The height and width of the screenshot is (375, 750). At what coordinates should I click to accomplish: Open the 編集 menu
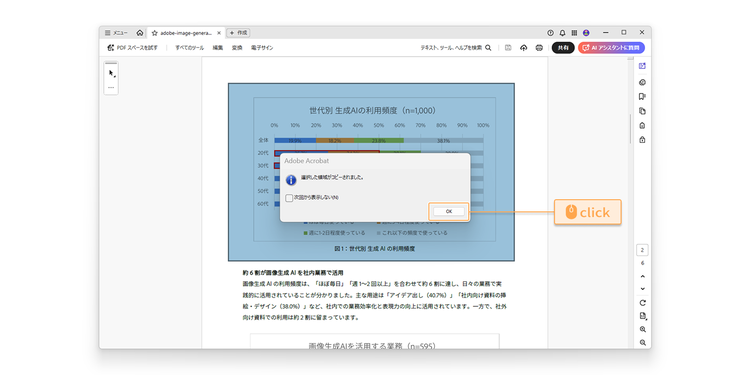tap(218, 48)
